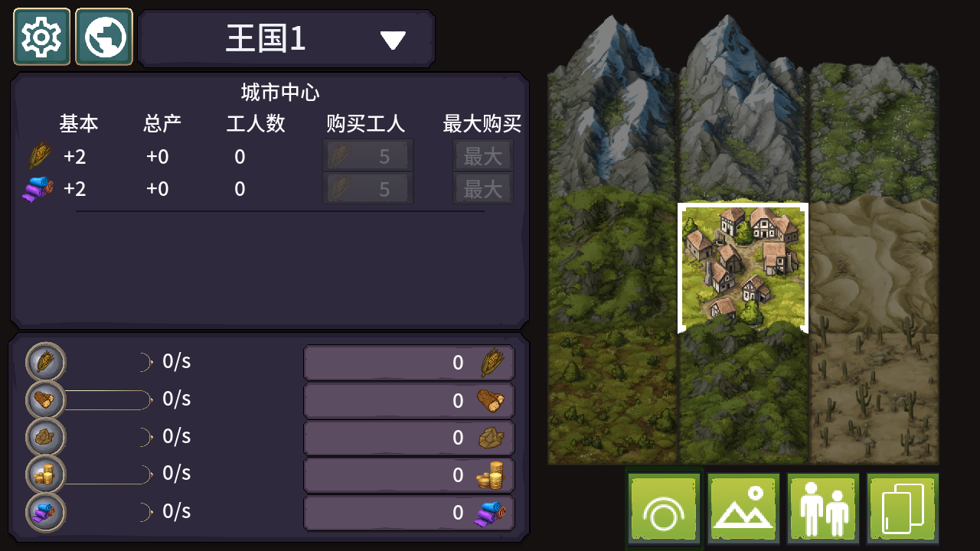The width and height of the screenshot is (980, 551).
Task: Click 最大 button for wheat row
Action: point(483,156)
